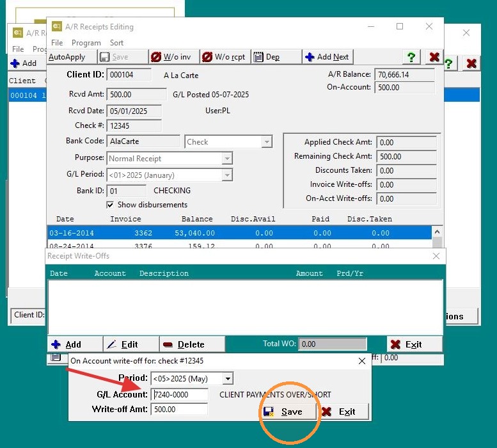Screen dimensions: 497x448
Task: Click the Discounts Taken value
Action: (406, 171)
